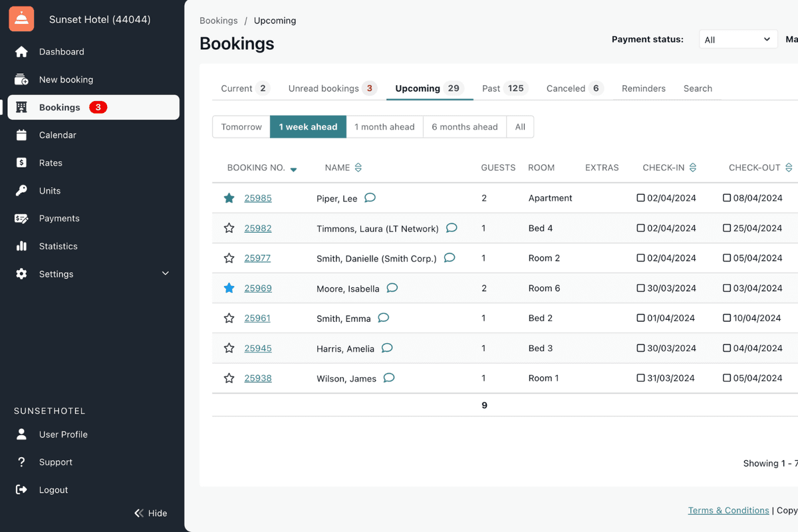Click the Support question mark icon
798x532 pixels.
tap(21, 462)
